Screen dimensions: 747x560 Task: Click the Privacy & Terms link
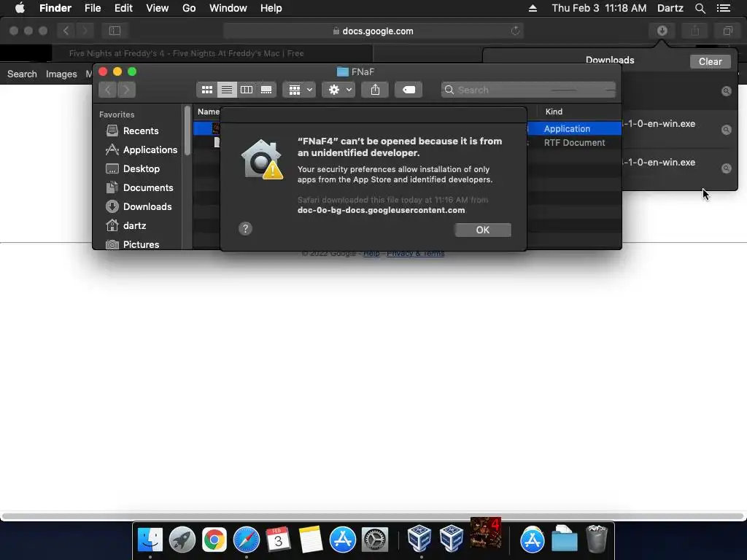[x=415, y=253]
